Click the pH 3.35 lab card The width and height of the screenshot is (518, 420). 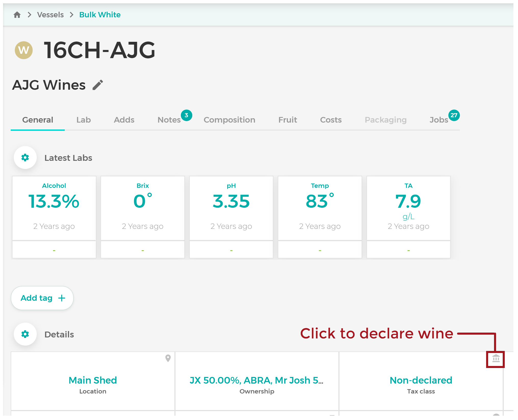231,217
